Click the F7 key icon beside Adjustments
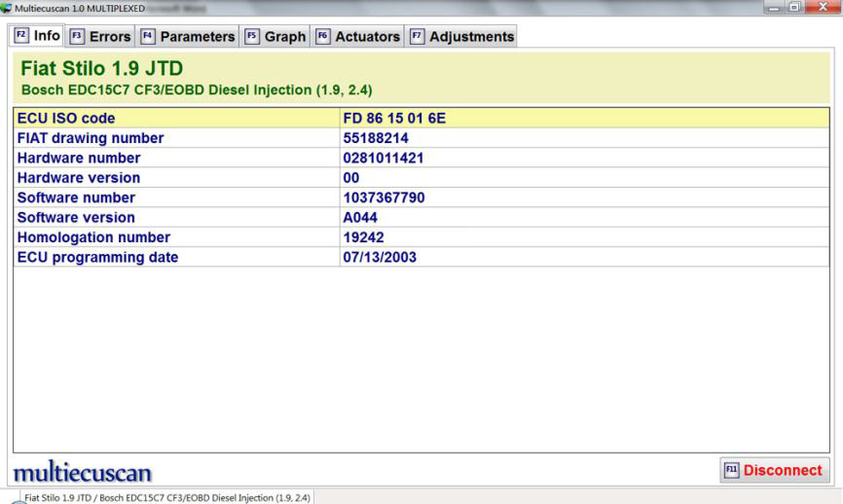Viewport: 843px width, 504px height. tap(417, 37)
